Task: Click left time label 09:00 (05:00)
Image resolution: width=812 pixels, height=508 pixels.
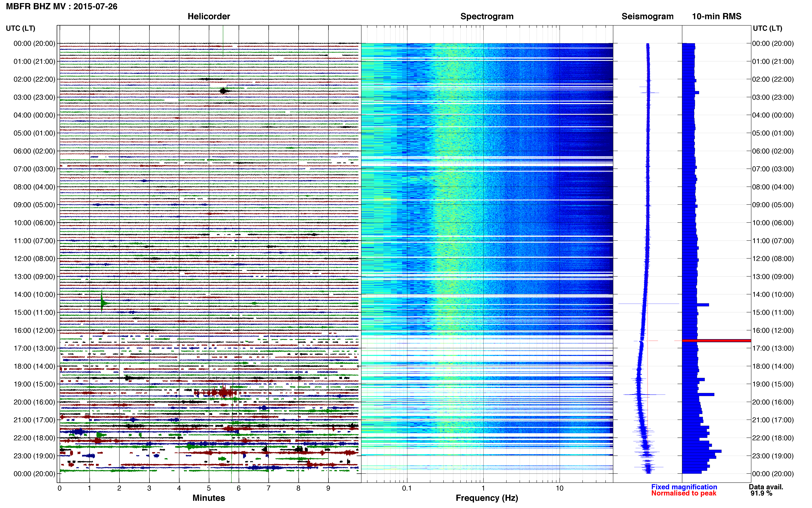Action: pyautogui.click(x=34, y=205)
